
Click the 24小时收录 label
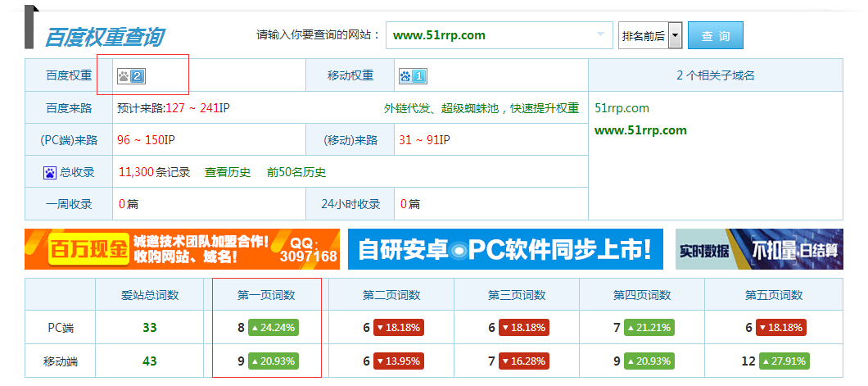[x=350, y=204]
